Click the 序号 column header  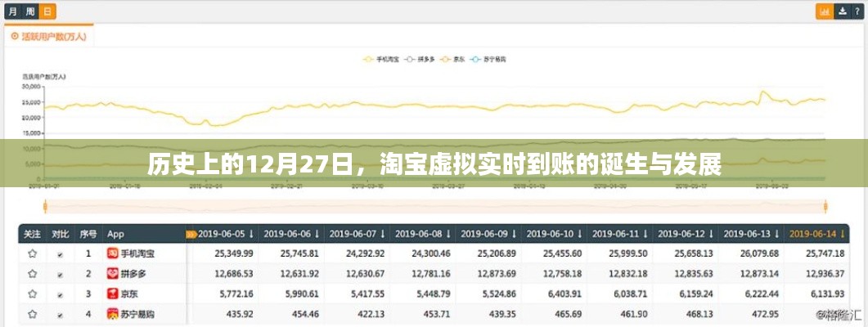[x=88, y=234]
